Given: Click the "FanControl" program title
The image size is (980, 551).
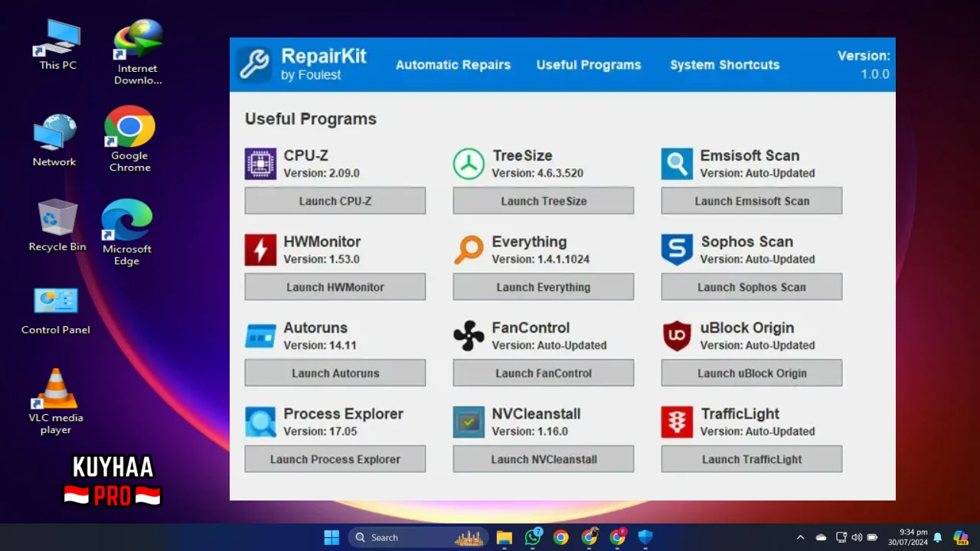Looking at the screenshot, I should [x=531, y=328].
